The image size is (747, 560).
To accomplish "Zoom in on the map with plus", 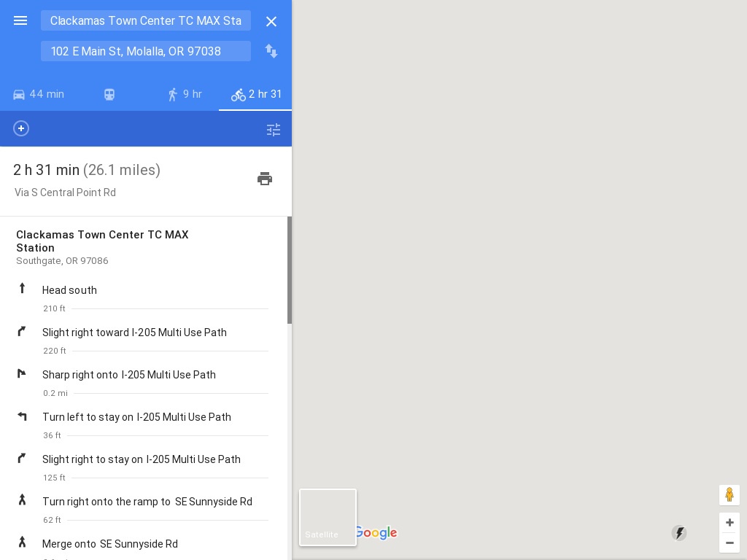I will tap(729, 522).
